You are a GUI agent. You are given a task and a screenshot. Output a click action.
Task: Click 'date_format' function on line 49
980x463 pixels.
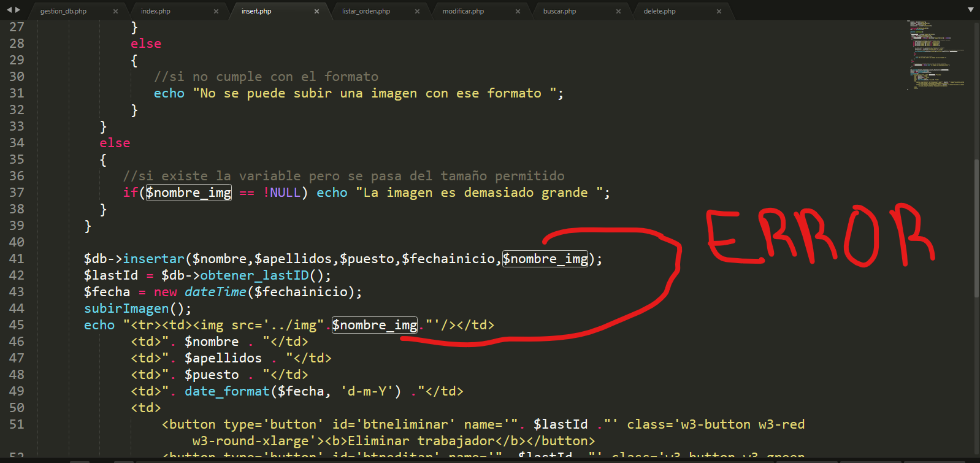click(228, 391)
